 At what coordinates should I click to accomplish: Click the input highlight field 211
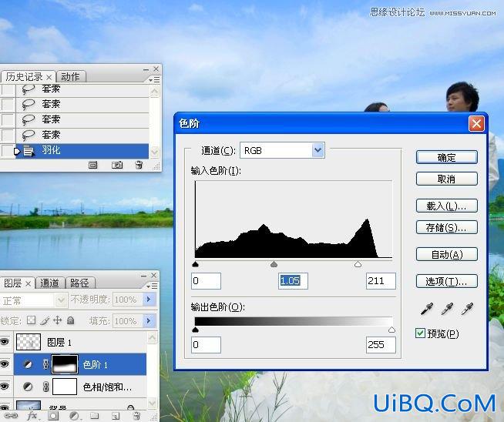(381, 281)
